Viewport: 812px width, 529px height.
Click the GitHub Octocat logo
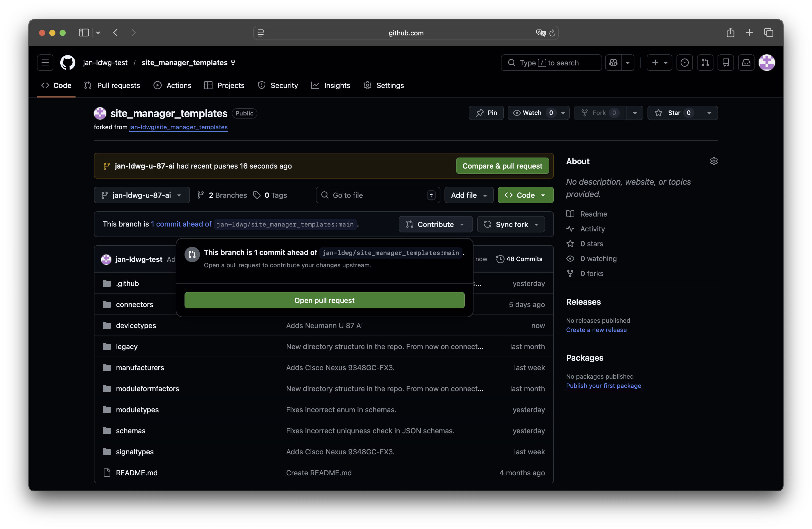(x=67, y=63)
